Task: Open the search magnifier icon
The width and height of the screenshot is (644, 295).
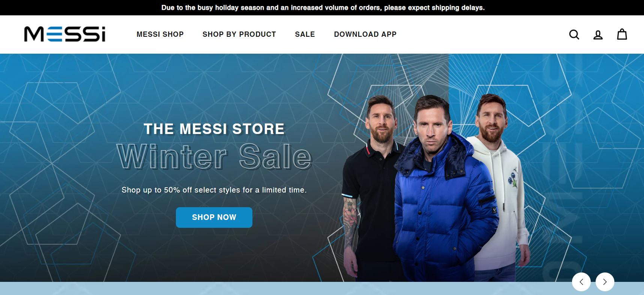Action: (574, 35)
